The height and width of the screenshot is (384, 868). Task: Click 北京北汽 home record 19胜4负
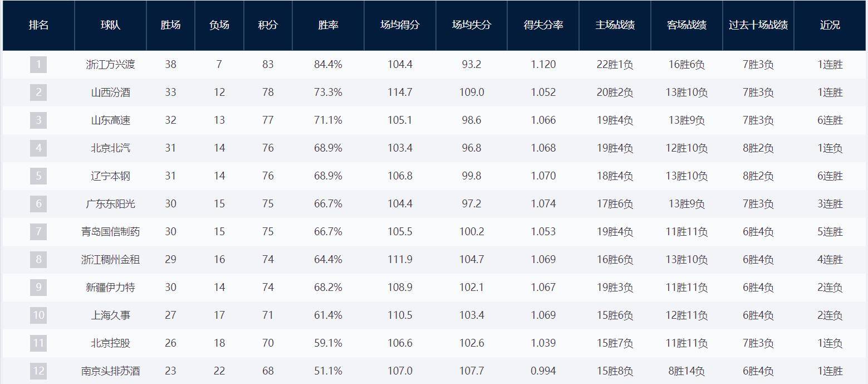click(x=615, y=148)
